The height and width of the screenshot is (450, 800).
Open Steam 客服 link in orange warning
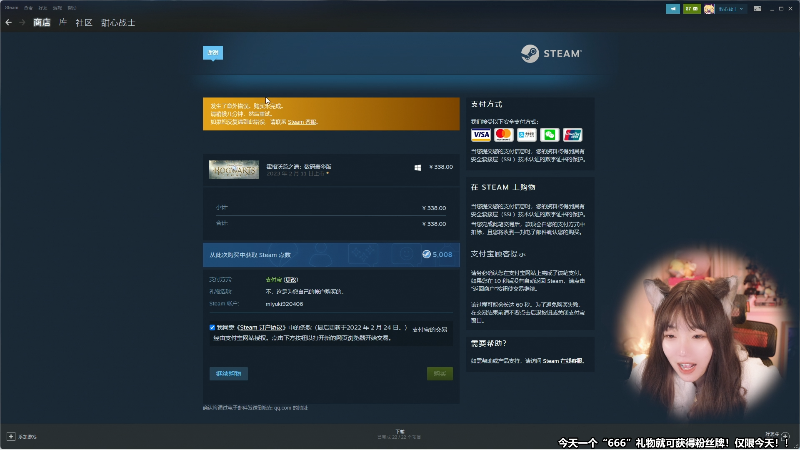coord(302,122)
